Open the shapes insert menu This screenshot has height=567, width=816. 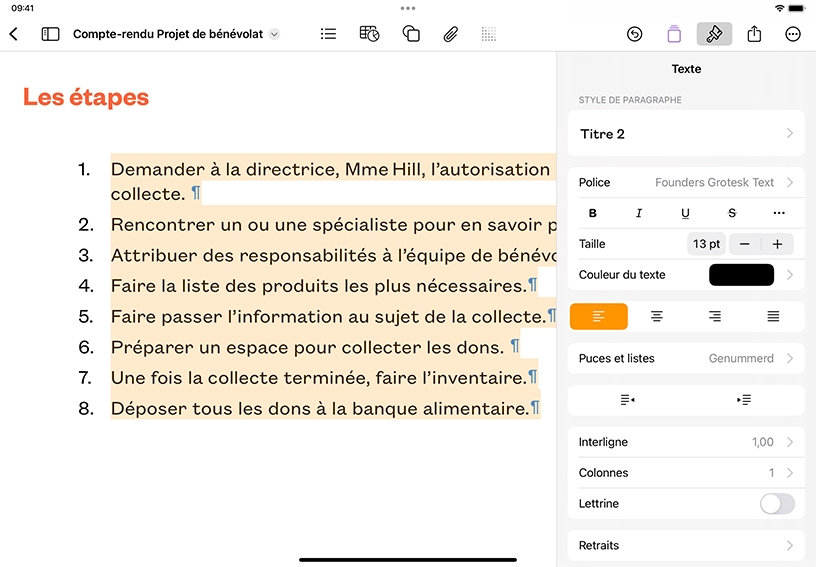click(x=411, y=34)
